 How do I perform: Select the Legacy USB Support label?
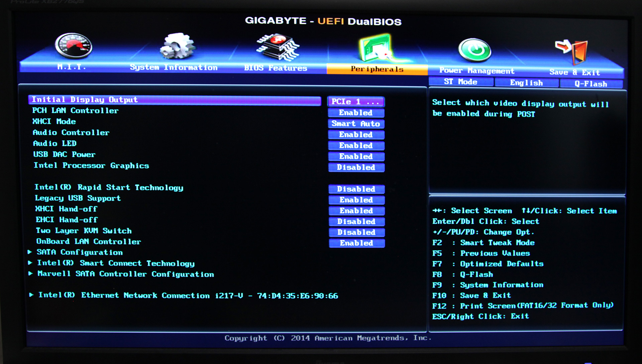pos(78,198)
